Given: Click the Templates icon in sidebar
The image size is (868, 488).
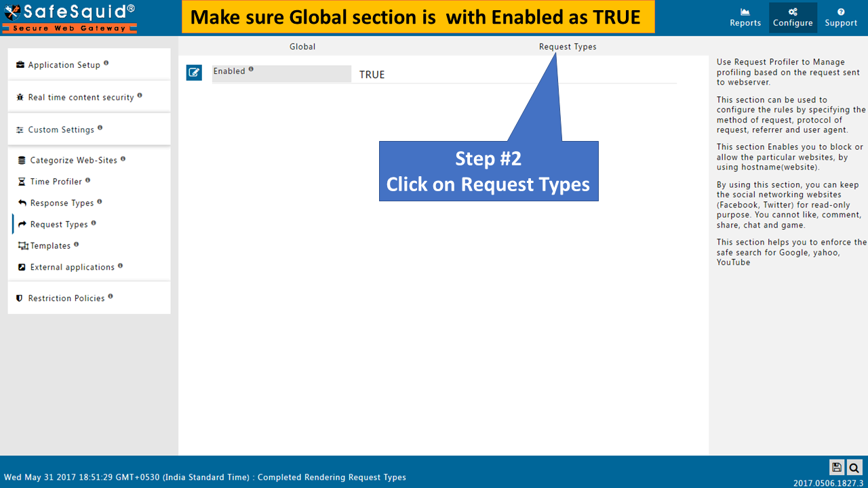Looking at the screenshot, I should [x=22, y=245].
